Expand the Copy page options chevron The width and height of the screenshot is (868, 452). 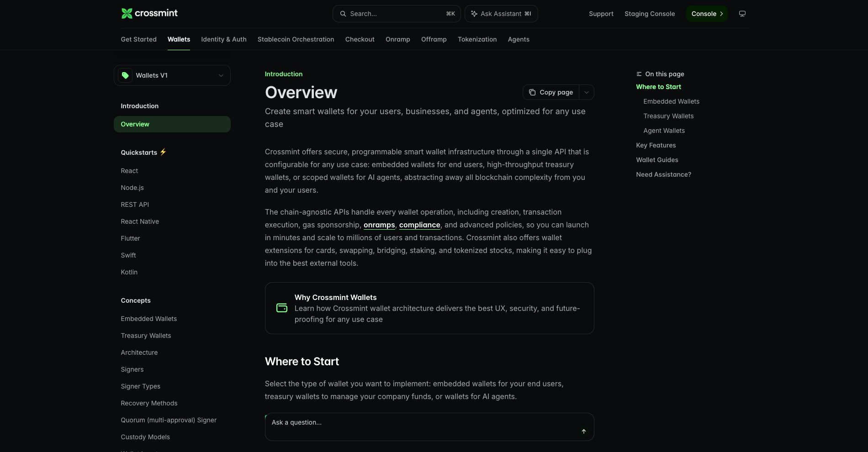pyautogui.click(x=587, y=92)
